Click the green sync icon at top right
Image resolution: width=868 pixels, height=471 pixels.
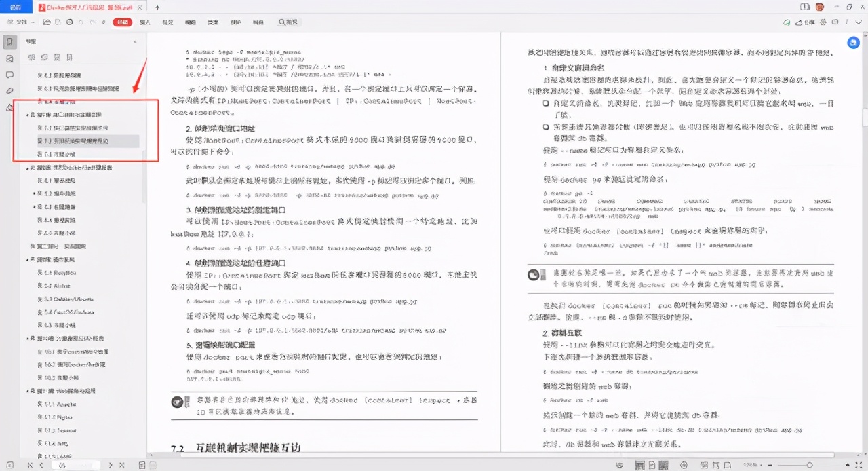[x=787, y=22]
